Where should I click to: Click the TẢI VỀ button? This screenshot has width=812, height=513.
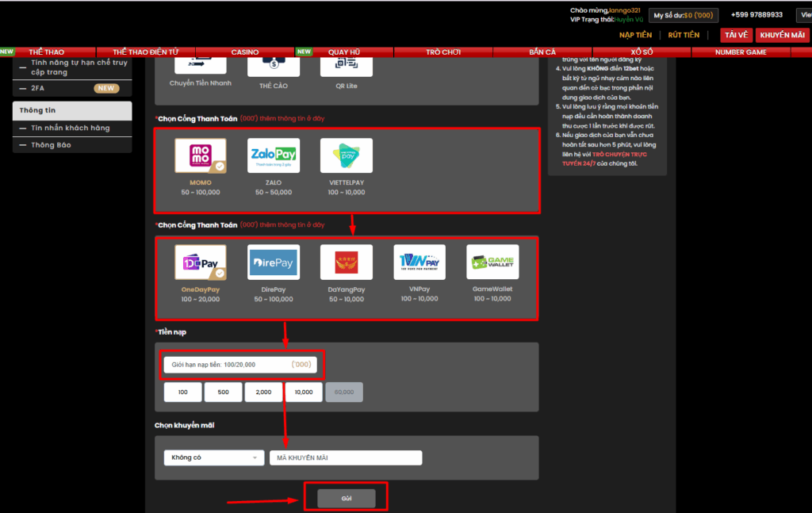pos(737,35)
